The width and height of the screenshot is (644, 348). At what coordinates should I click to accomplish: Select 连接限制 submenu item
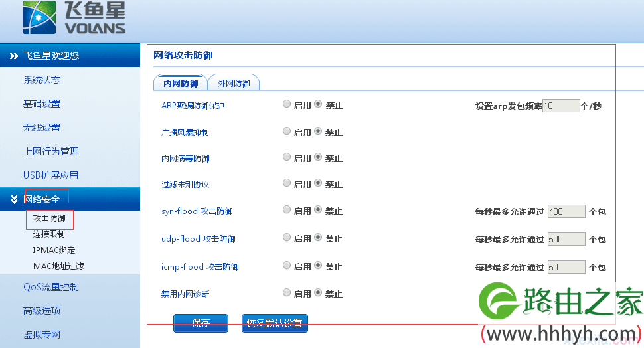tap(49, 234)
